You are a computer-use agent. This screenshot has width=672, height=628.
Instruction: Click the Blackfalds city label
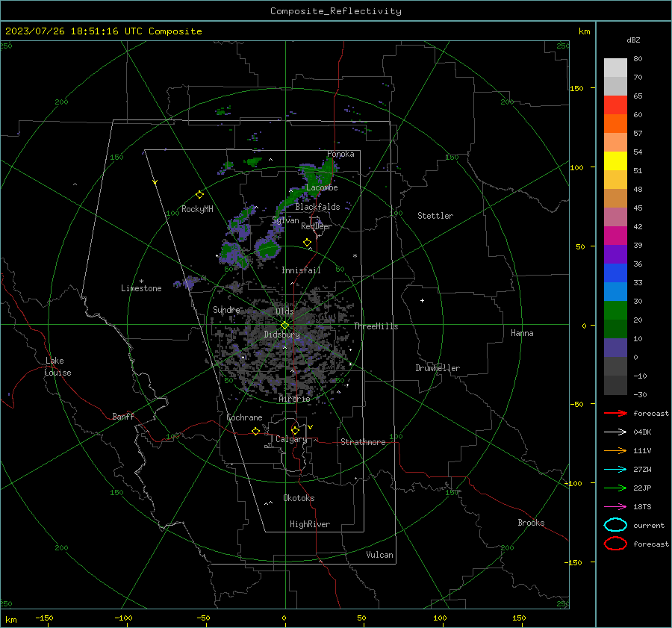point(317,207)
